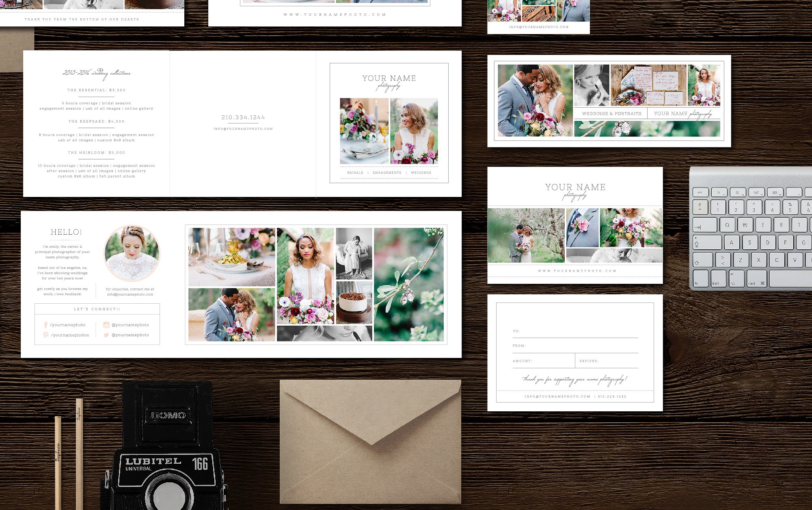Viewport: 812px width, 510px height.
Task: Click the circular portrait photo beside Hello!
Action: click(132, 253)
